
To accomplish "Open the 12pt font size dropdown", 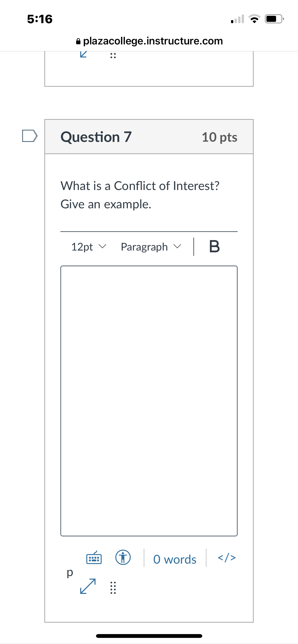I will pos(88,247).
